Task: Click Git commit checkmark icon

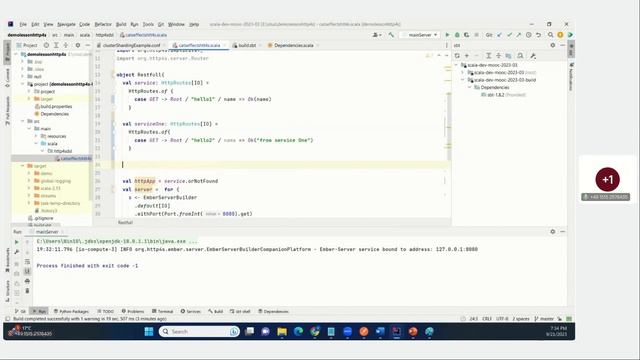Action: pyautogui.click(x=509, y=35)
